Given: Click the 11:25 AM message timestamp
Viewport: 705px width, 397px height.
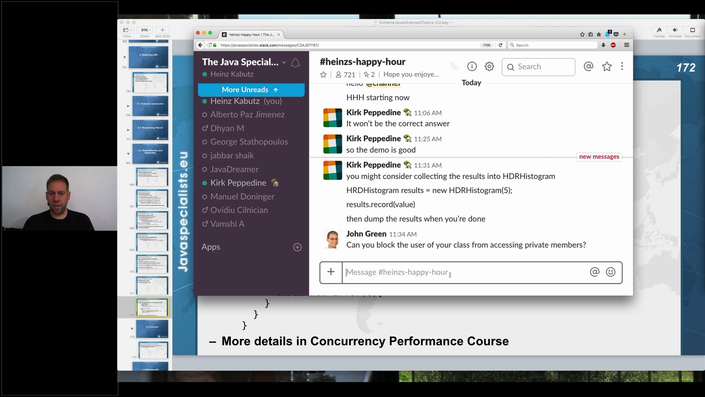Looking at the screenshot, I should [x=428, y=139].
